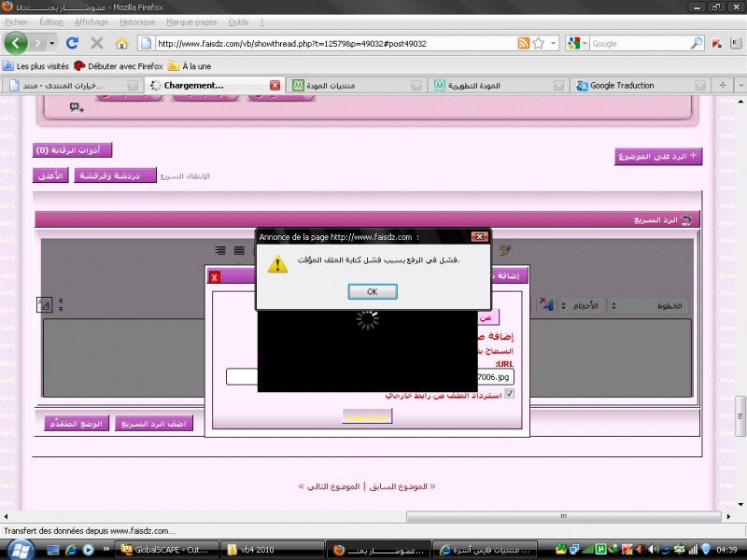Open the Marque-pages menu
Screen dimensions: 747x560
pos(191,21)
